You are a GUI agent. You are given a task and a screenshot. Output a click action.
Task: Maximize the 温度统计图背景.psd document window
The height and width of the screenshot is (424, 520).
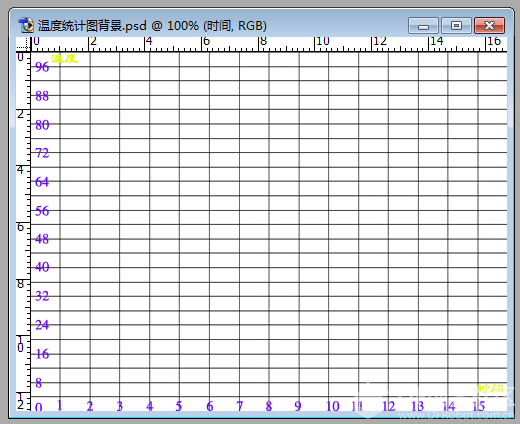456,26
